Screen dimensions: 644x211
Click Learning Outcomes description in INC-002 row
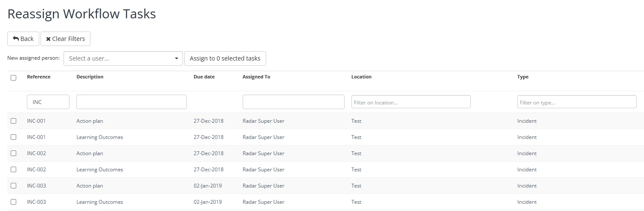tap(100, 170)
